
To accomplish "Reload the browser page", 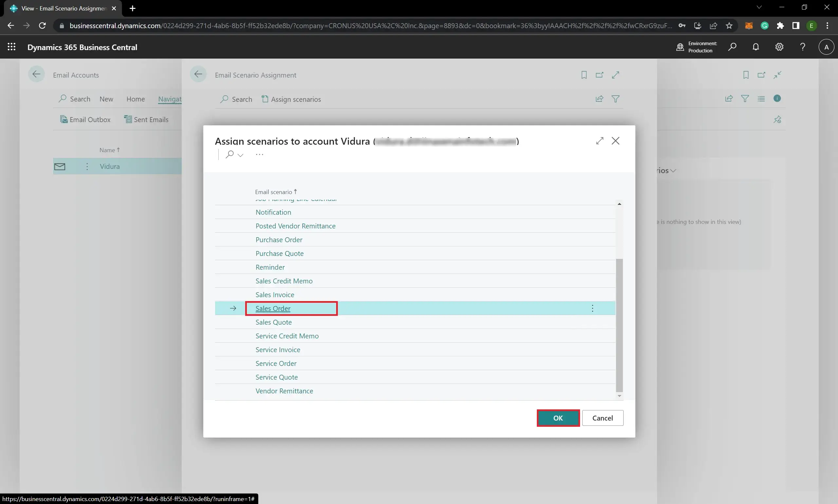I will 42,26.
